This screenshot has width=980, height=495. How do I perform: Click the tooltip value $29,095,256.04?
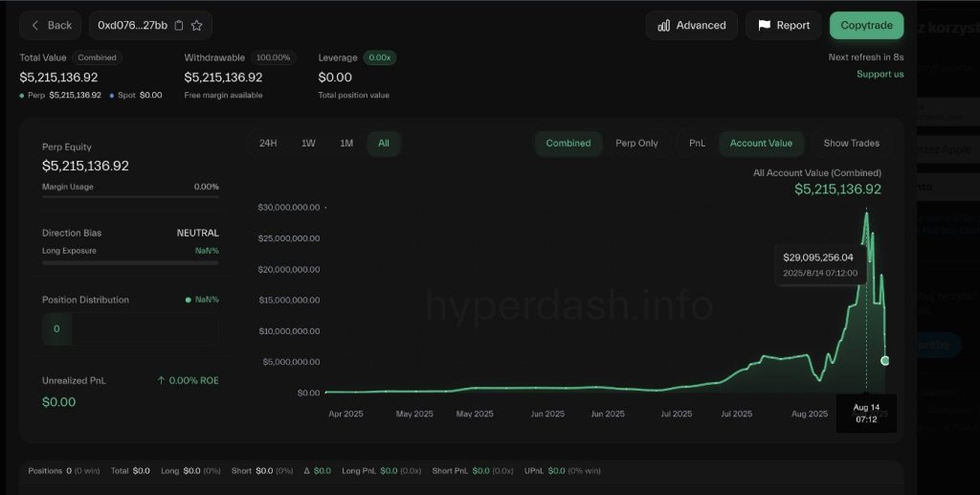click(x=818, y=258)
